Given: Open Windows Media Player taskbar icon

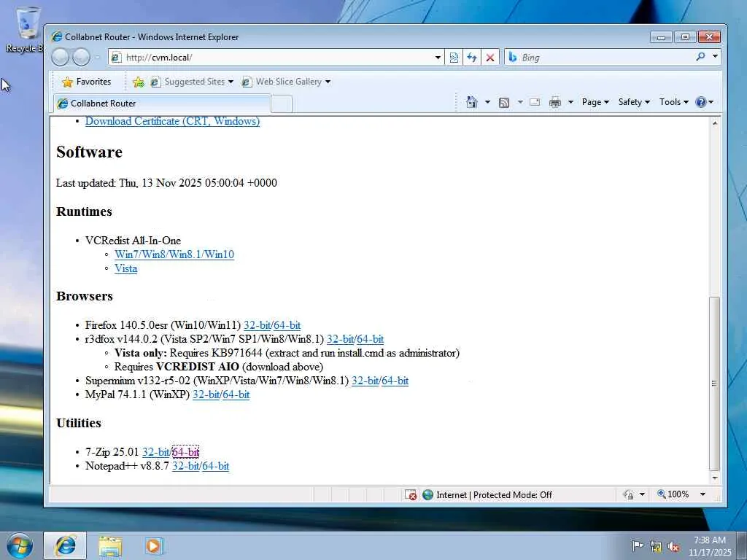Looking at the screenshot, I should 153,546.
